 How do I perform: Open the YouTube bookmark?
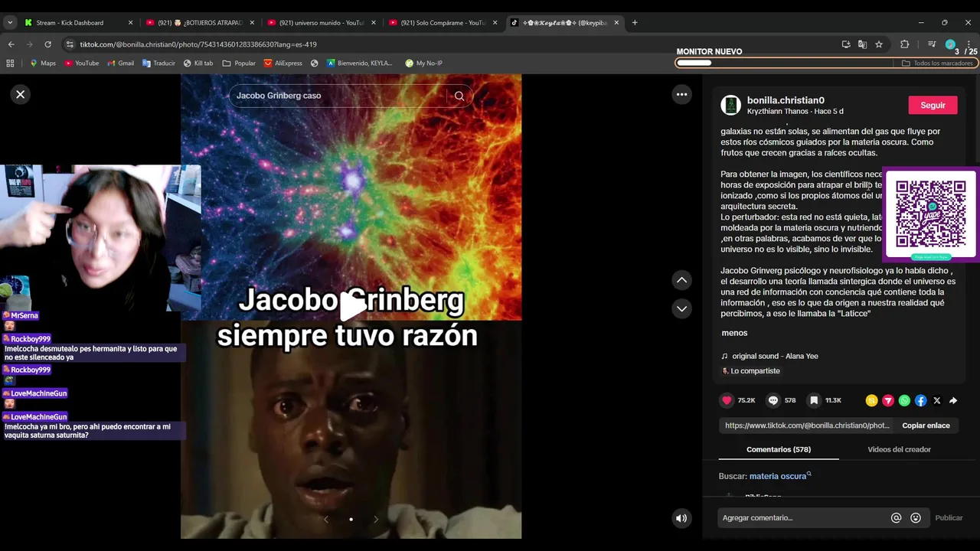(x=81, y=63)
